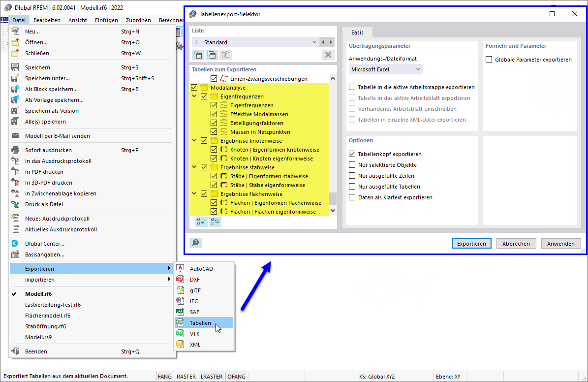Screen dimensions: 588x382
Task: Click the glTF export icon
Action: point(181,290)
